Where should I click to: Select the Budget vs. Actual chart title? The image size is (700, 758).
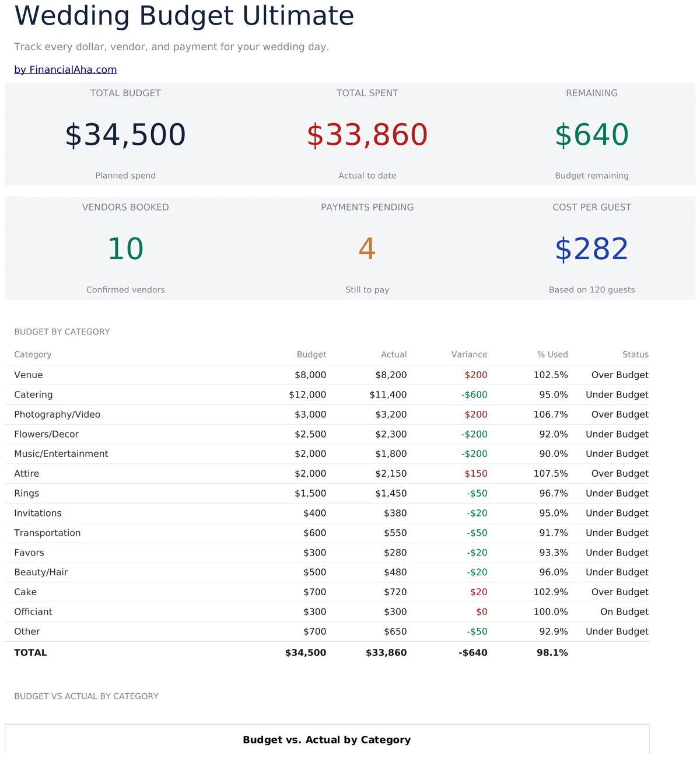pyautogui.click(x=327, y=739)
